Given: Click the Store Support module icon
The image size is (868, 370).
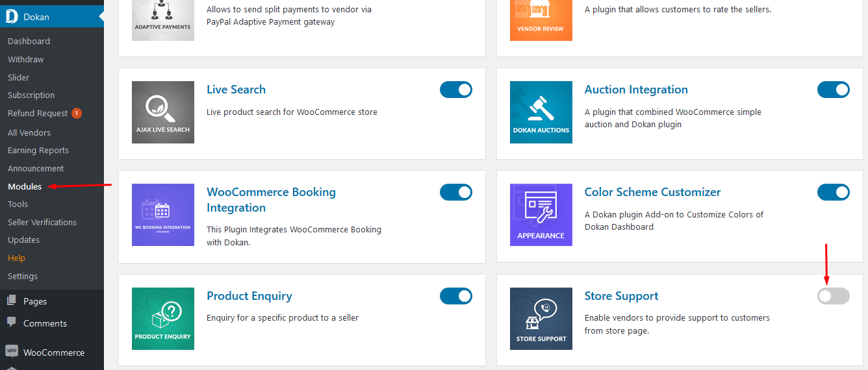Looking at the screenshot, I should coord(541,319).
